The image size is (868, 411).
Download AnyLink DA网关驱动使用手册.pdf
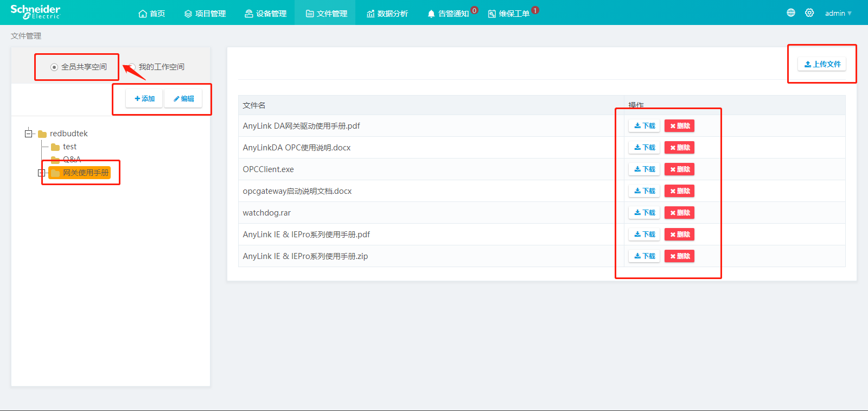(644, 126)
